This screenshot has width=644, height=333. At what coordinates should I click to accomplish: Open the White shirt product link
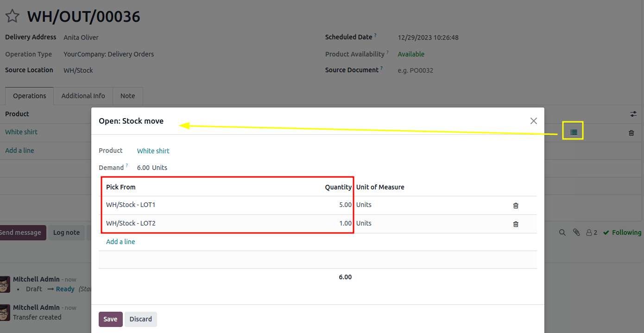153,151
